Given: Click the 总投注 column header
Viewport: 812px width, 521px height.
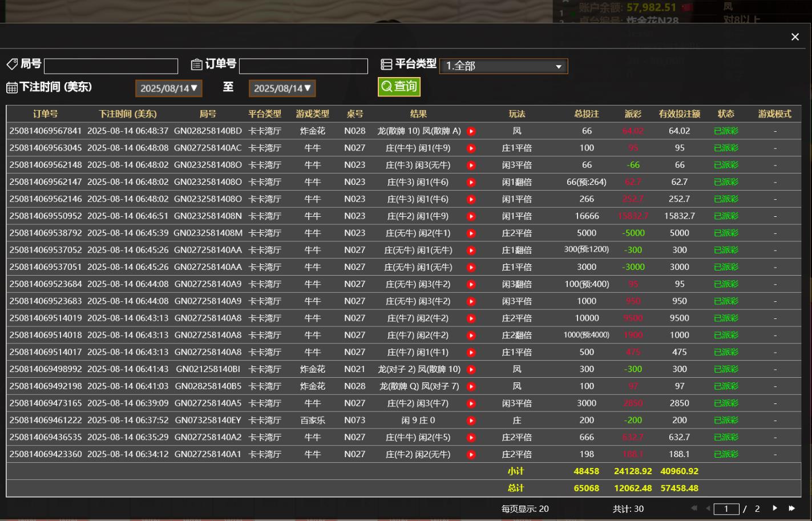Looking at the screenshot, I should click(587, 114).
